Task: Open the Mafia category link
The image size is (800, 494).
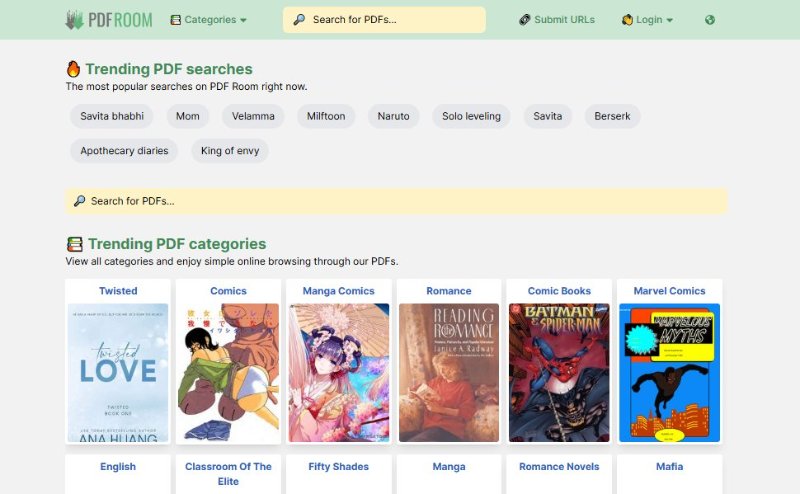Action: coord(669,466)
